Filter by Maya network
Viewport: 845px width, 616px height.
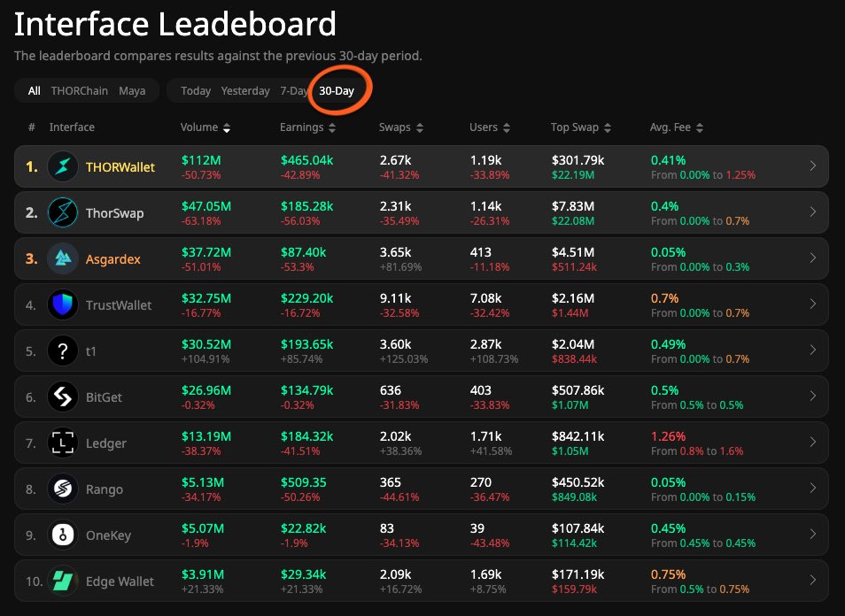132,91
